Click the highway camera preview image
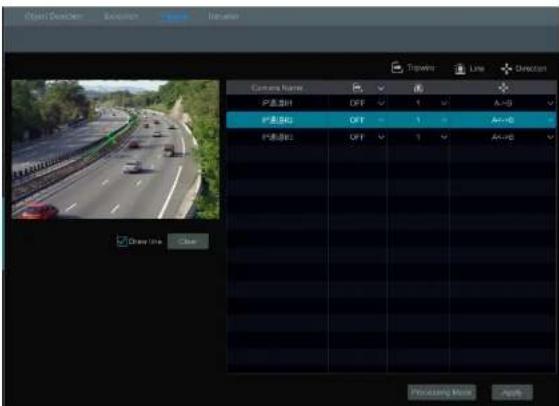Screen dimensions: 559x406 coord(116,149)
